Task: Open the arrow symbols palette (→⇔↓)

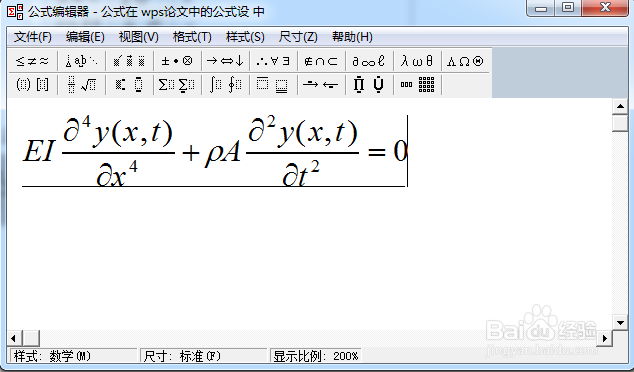Action: click(225, 61)
